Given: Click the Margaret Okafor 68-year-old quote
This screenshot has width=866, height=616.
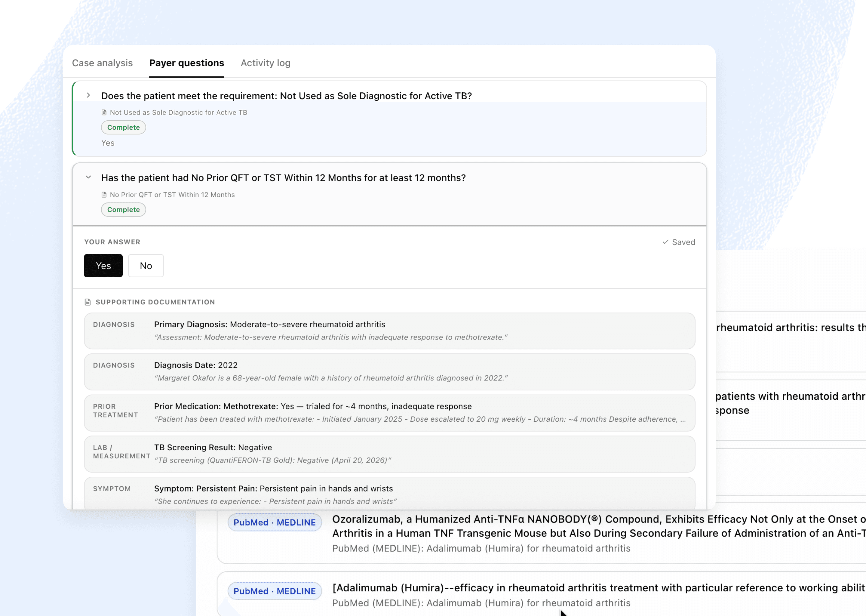Looking at the screenshot, I should tap(331, 378).
